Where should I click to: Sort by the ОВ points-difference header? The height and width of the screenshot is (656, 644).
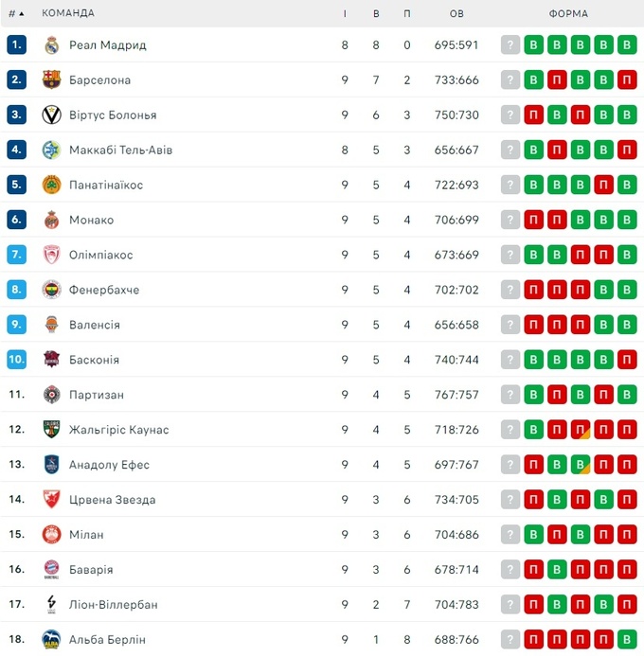(x=456, y=14)
